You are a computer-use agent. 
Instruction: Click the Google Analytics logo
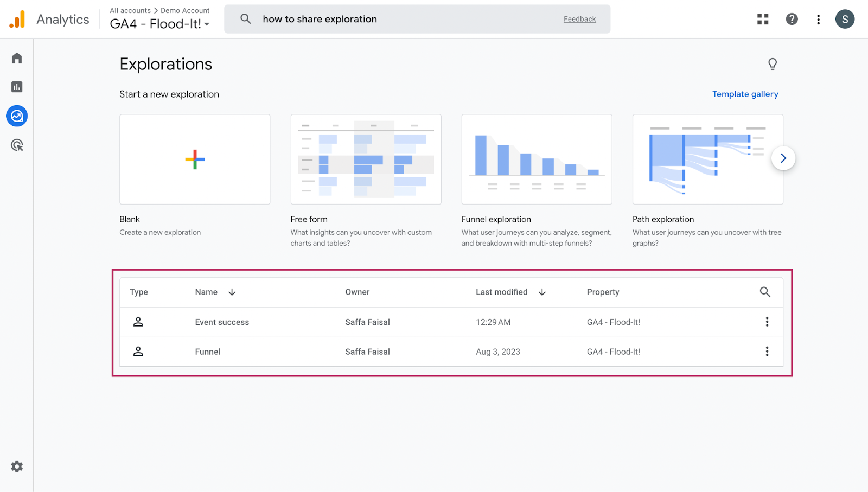[17, 20]
